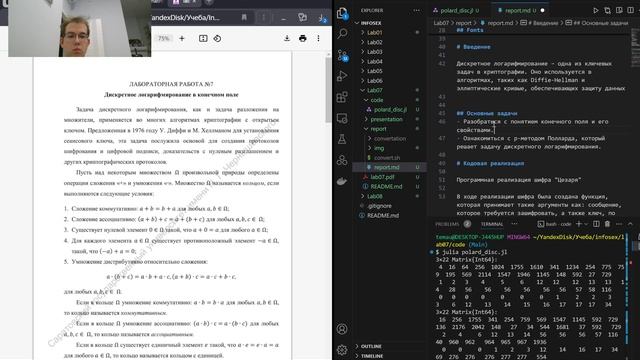The image size is (640, 360).
Task: Click the 'Кодовая реализация' heading in editor
Action: (x=490, y=163)
